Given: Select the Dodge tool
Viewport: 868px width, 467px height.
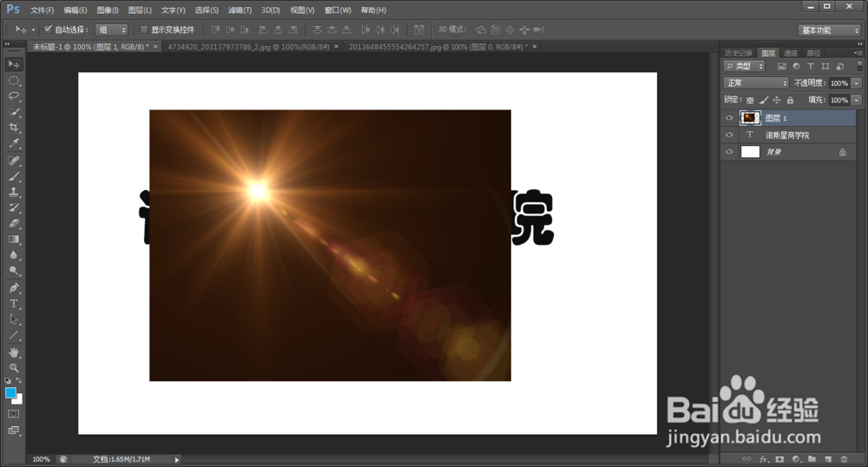Looking at the screenshot, I should click(x=14, y=271).
